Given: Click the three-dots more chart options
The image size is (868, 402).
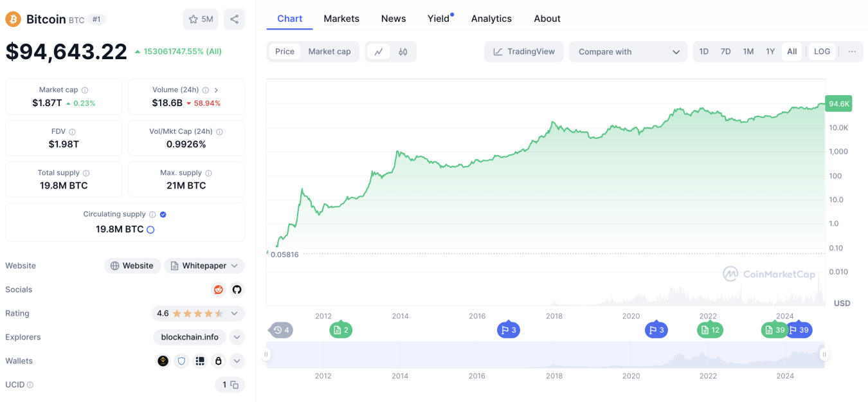Looking at the screenshot, I should [x=852, y=51].
